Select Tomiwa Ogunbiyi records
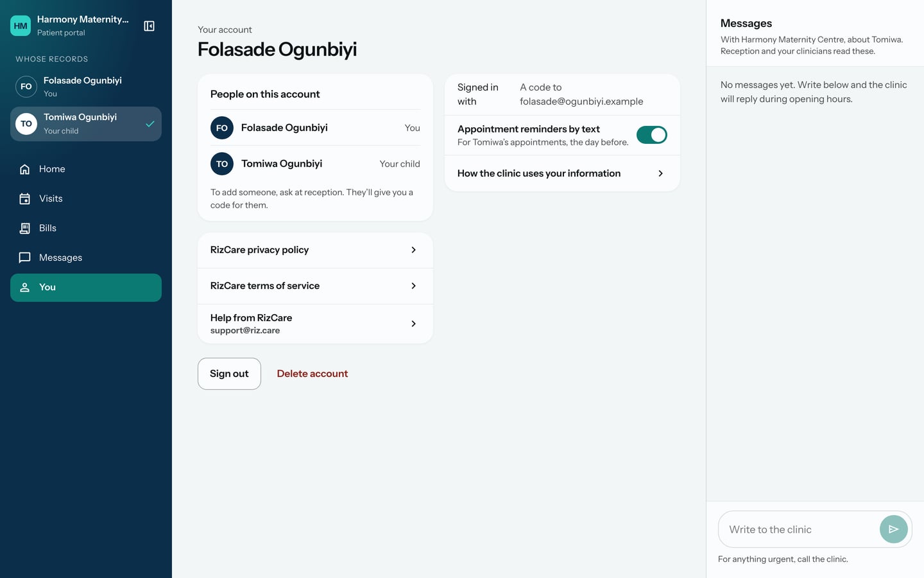Image resolution: width=924 pixels, height=578 pixels. coord(86,123)
